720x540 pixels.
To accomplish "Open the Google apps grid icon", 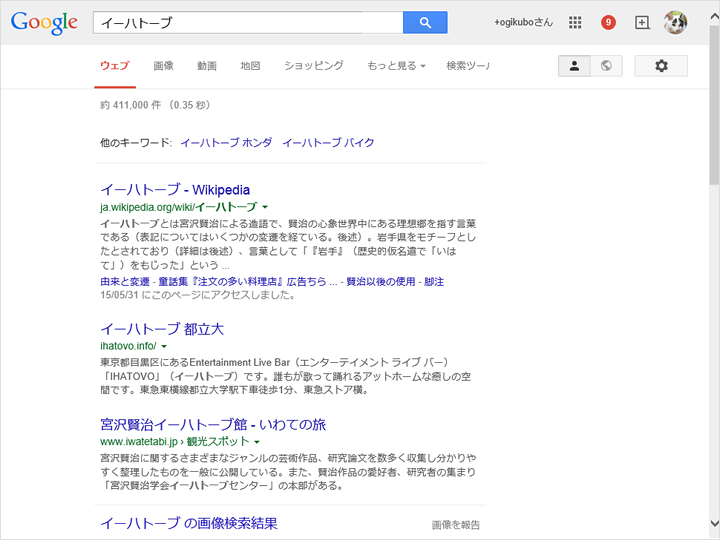I will (x=575, y=22).
